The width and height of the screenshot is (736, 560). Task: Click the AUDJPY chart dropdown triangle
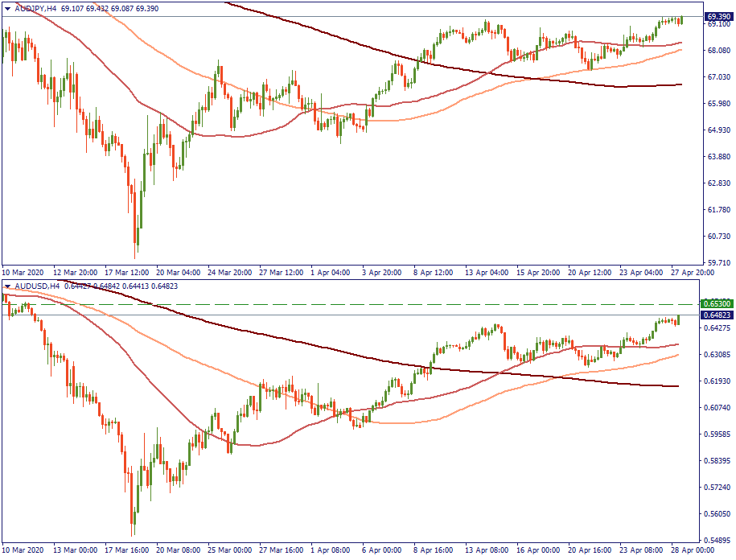click(x=7, y=7)
